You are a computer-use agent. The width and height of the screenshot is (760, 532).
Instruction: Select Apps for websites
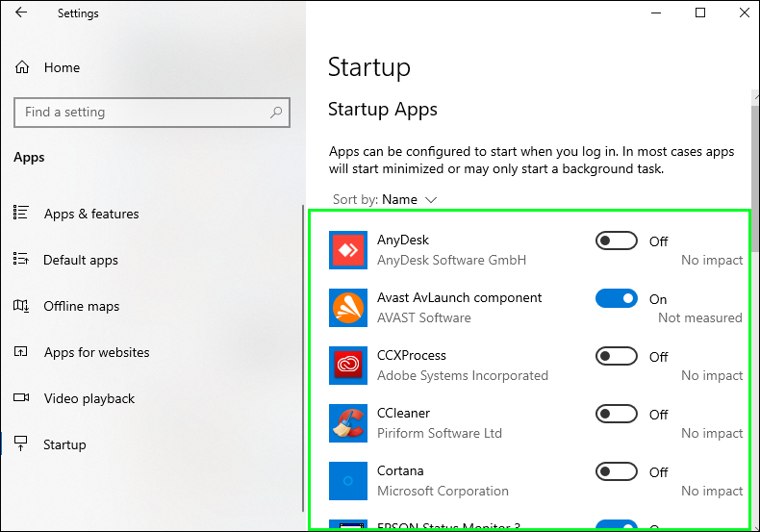pos(96,352)
